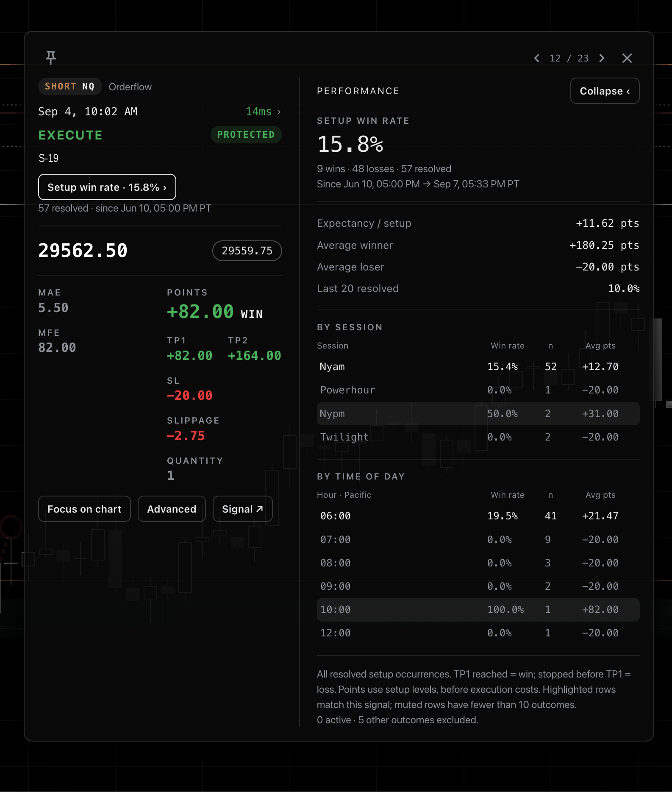Click the EXECUTE status label
Viewport: 672px width, 792px height.
(70, 135)
